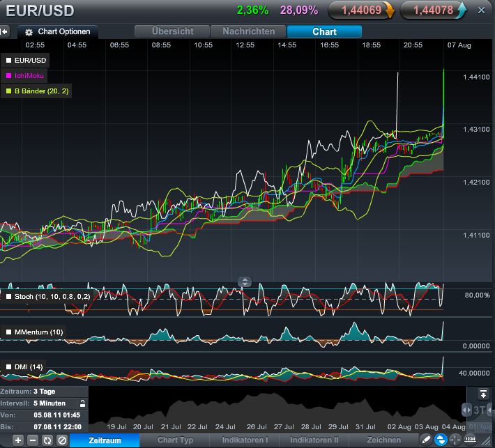This screenshot has width=495, height=448.
Task: Open the Intervall 5 Minuten selector
Action: [x=49, y=403]
